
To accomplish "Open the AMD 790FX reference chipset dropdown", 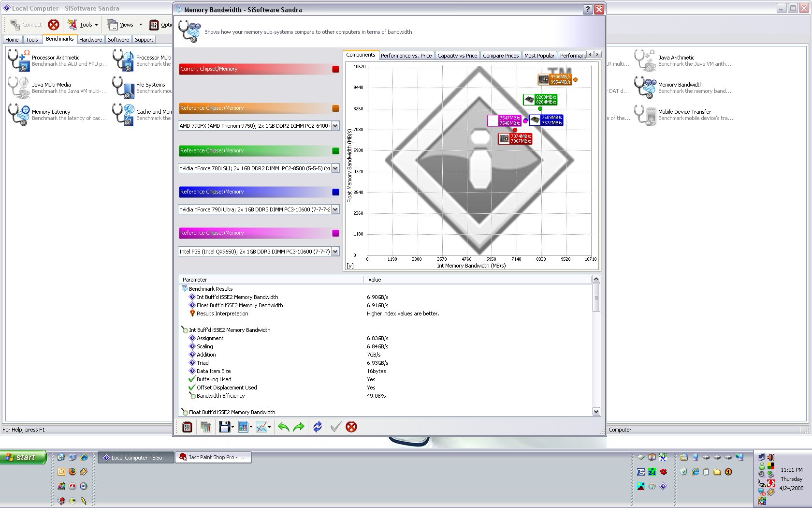I will tap(335, 126).
